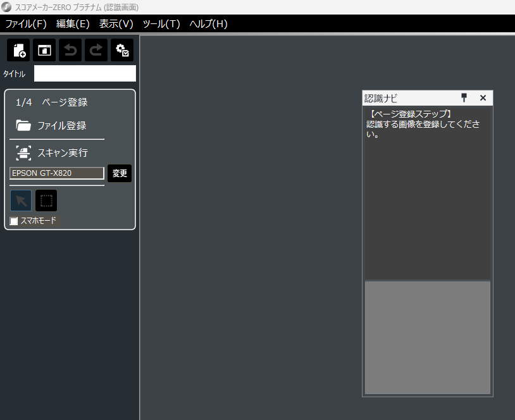Click the folder icon for ファイル登録
This screenshot has height=420, width=515.
(23, 125)
